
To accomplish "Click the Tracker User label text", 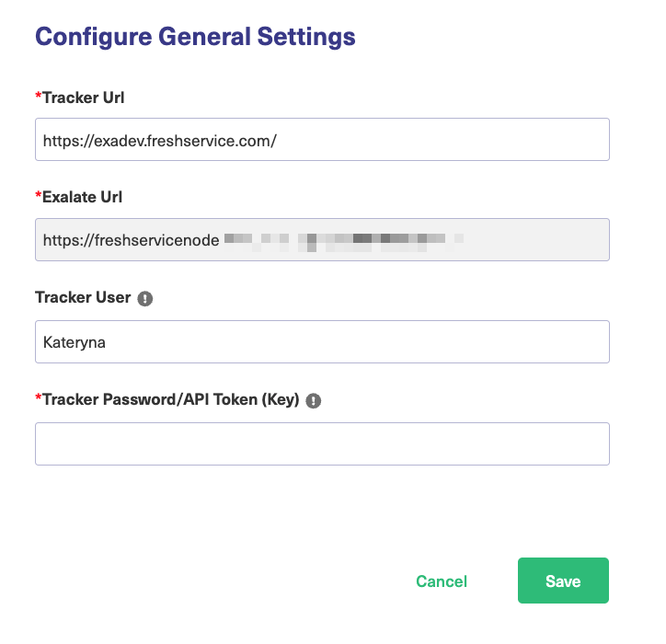I will [83, 297].
